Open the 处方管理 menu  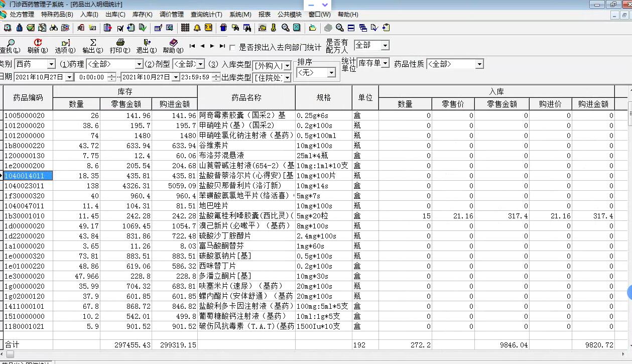[x=22, y=15]
